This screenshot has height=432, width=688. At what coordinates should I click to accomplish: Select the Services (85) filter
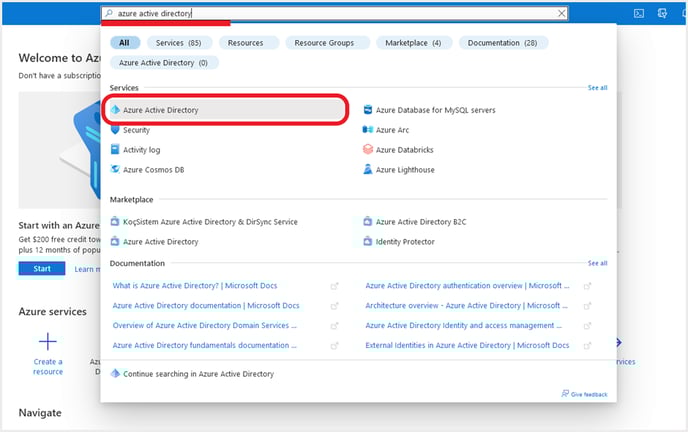(179, 43)
